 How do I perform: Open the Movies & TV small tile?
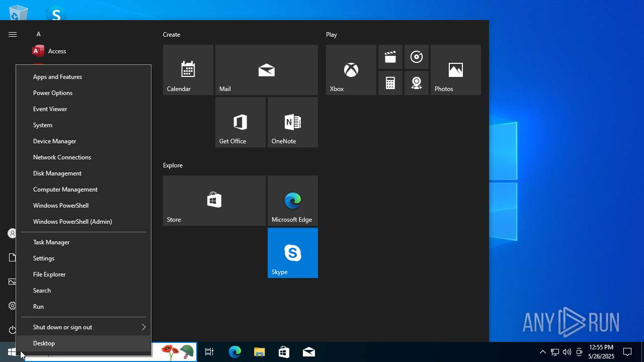[x=390, y=57]
